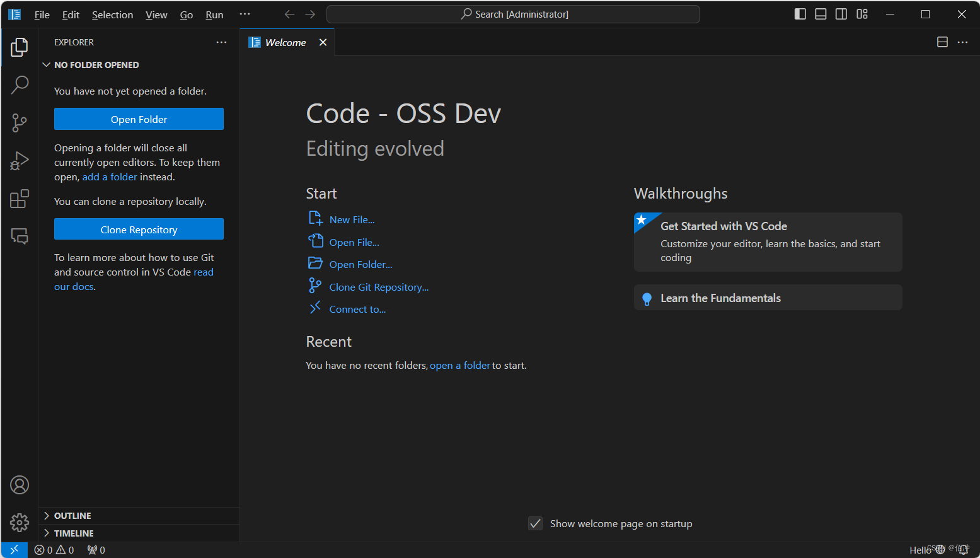Select the Welcome tab
Screen dimensions: 980x558
pos(285,42)
